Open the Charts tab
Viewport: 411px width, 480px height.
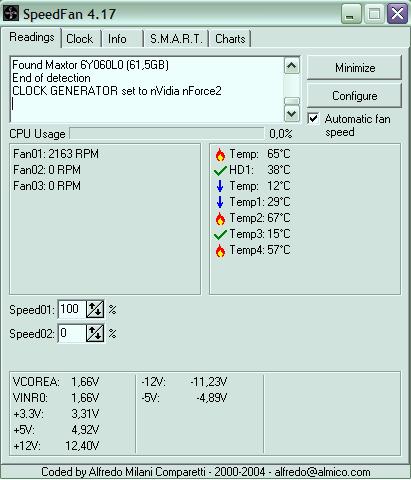[230, 39]
